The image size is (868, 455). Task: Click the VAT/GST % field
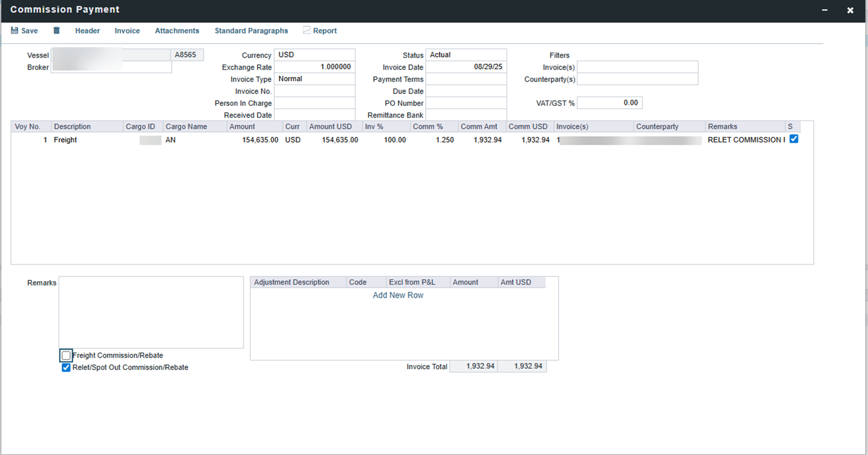pos(609,103)
